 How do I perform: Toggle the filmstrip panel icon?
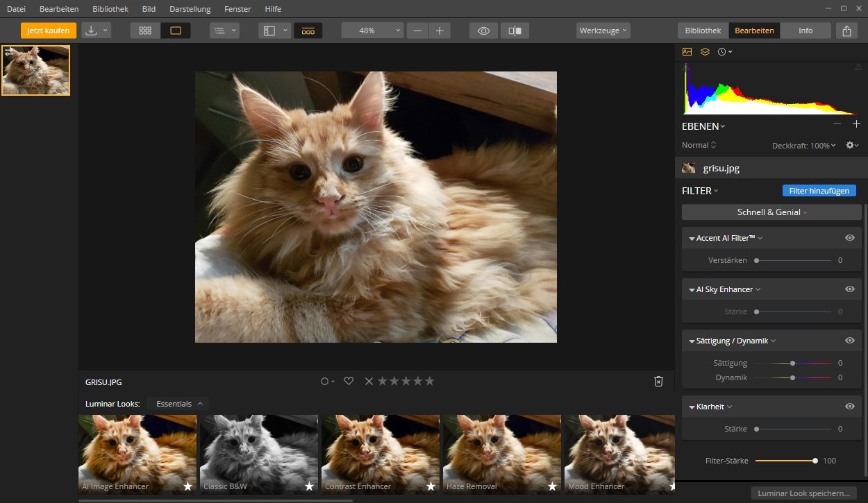point(308,31)
